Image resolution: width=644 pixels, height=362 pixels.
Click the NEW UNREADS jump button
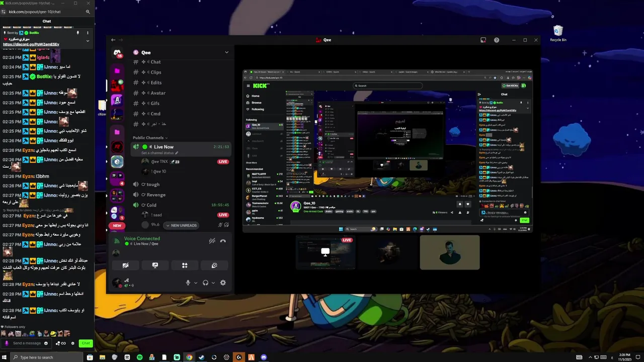(x=181, y=225)
